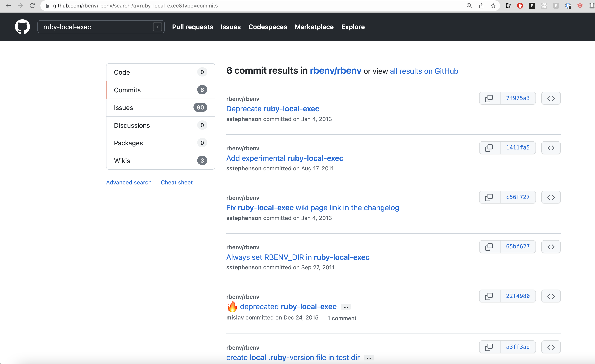Click the GitHub Octocat home logo
This screenshot has width=595, height=364.
pos(22,27)
